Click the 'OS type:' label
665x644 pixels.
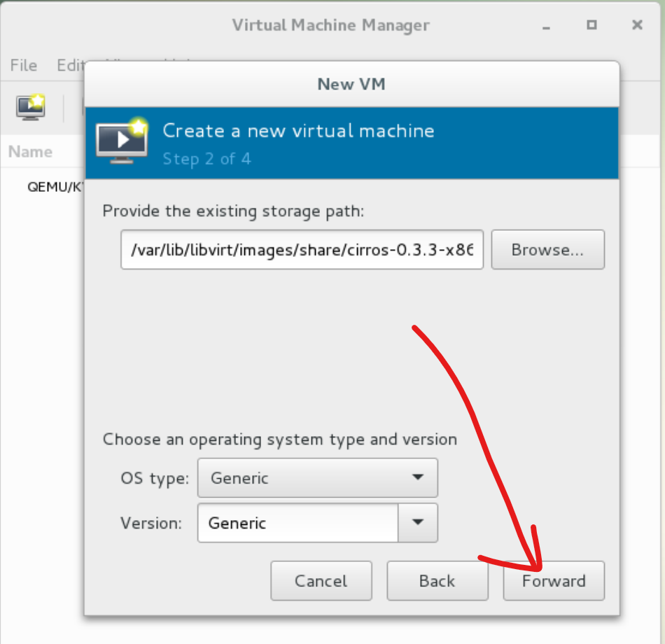[155, 478]
